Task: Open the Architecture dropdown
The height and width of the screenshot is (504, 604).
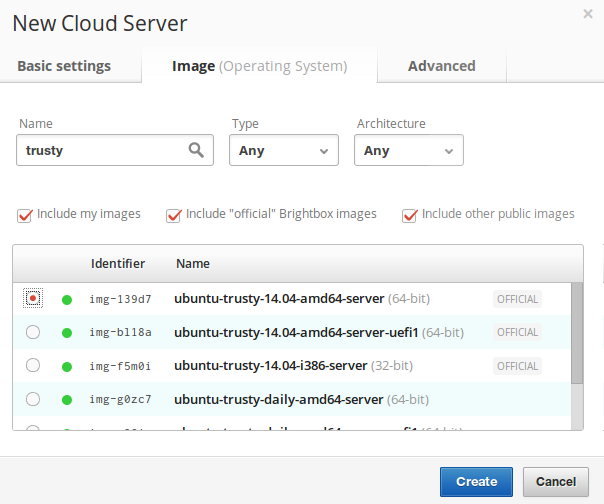Action: pyautogui.click(x=409, y=150)
